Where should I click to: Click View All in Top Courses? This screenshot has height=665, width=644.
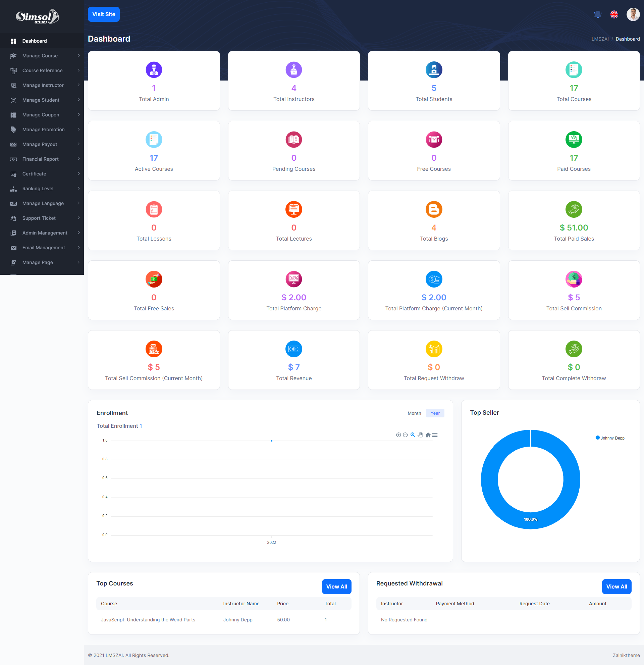tap(336, 586)
